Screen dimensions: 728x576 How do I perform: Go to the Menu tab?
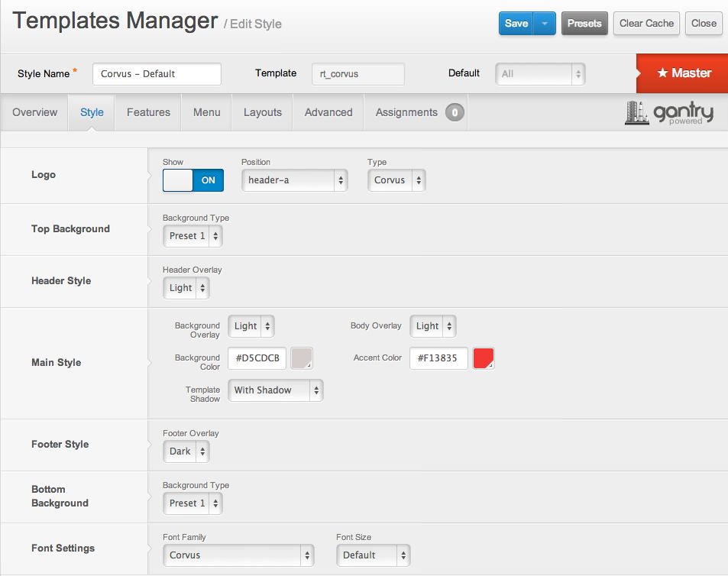206,112
